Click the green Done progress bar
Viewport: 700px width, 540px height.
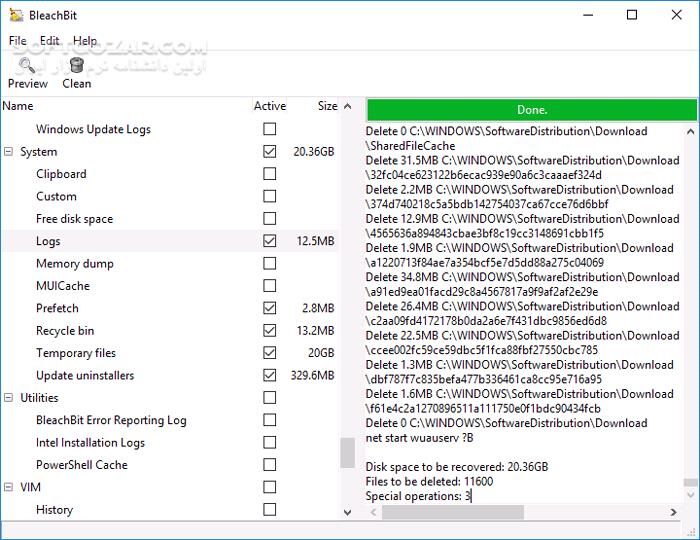click(532, 110)
